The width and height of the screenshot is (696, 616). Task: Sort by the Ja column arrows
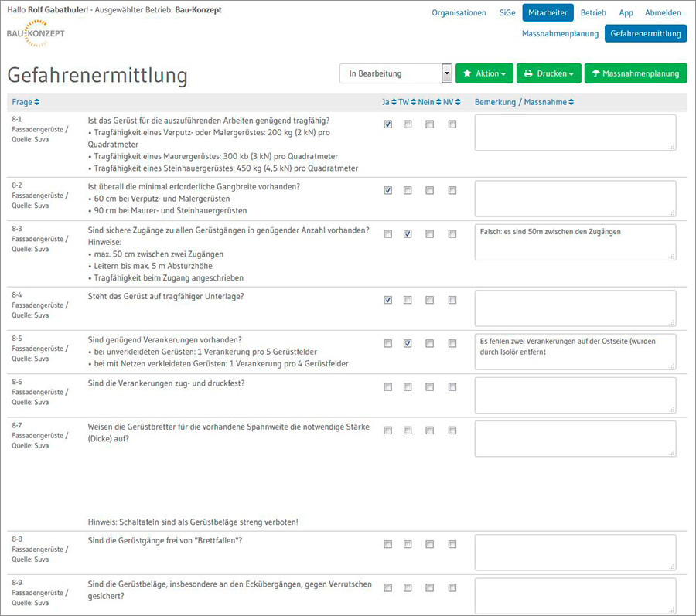tap(394, 103)
